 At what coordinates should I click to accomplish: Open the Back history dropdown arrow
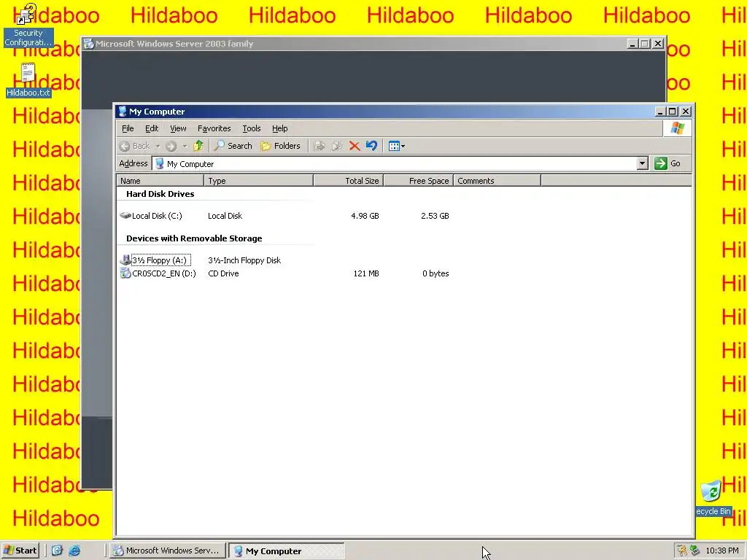click(158, 146)
